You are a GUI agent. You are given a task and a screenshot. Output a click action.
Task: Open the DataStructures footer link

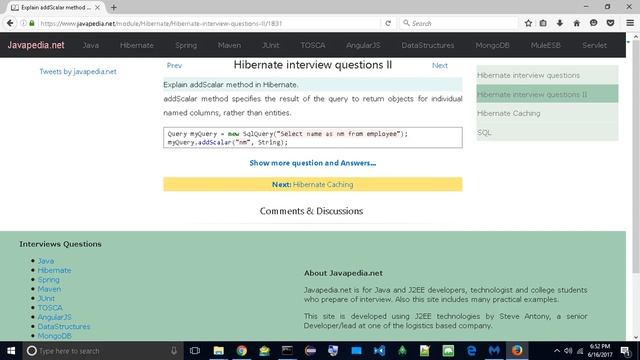pos(64,327)
